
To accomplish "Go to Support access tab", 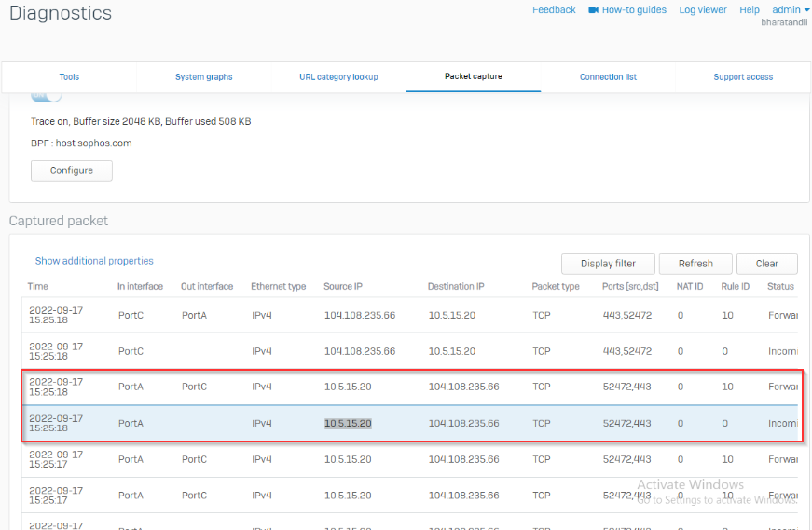I will click(x=743, y=77).
